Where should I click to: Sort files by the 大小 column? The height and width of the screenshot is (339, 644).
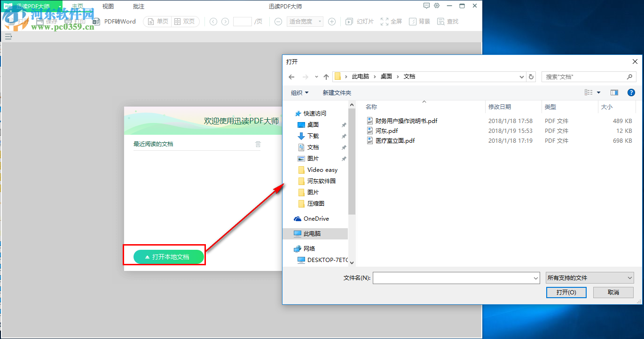coord(607,107)
